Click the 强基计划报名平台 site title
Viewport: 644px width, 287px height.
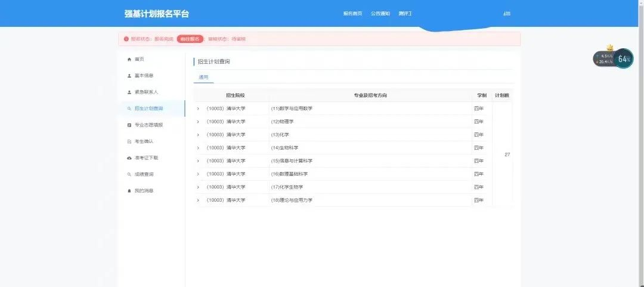156,14
